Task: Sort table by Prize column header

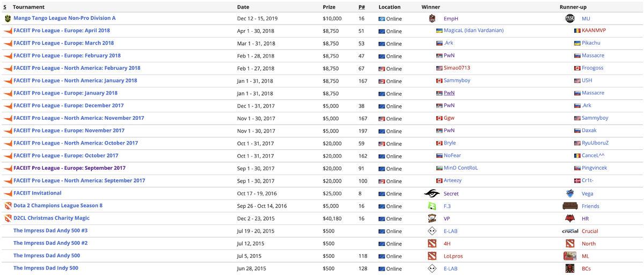Action: pyautogui.click(x=329, y=7)
